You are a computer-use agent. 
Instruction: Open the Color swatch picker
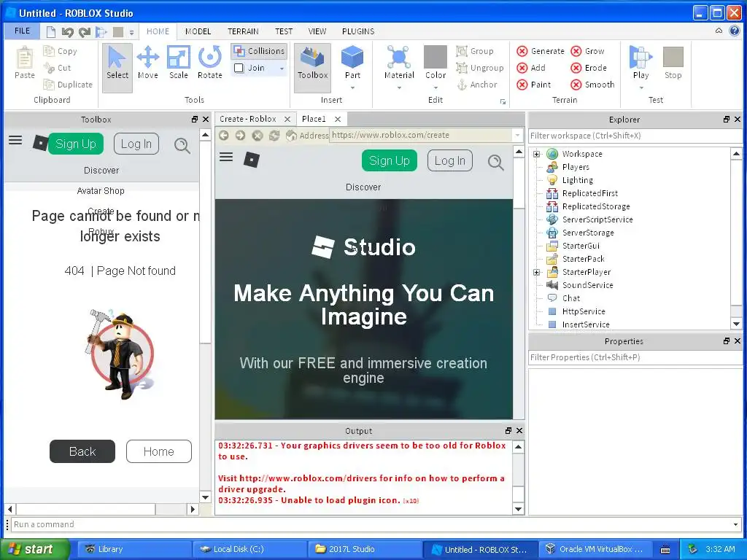436,57
